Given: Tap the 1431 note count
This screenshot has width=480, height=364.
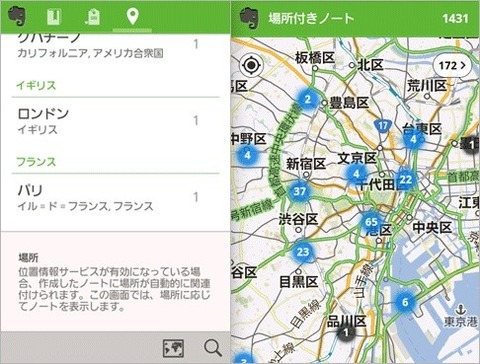Looking at the screenshot, I should tap(455, 18).
